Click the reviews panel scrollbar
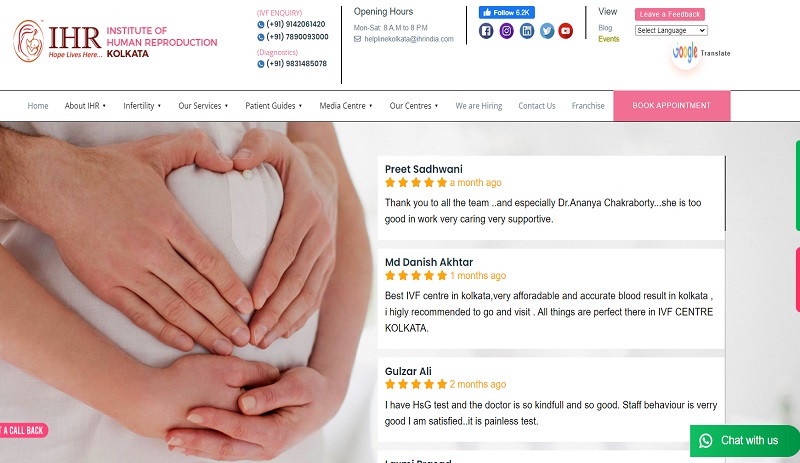The image size is (800, 463). coord(725,193)
